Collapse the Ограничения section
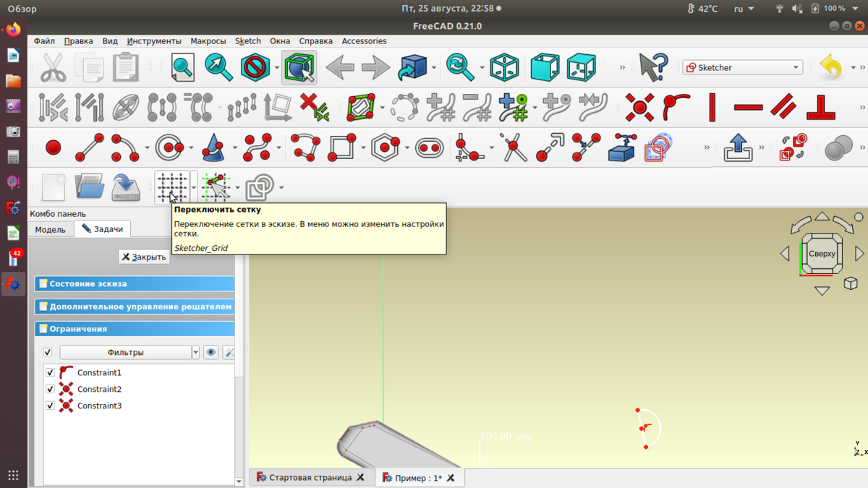 click(135, 329)
